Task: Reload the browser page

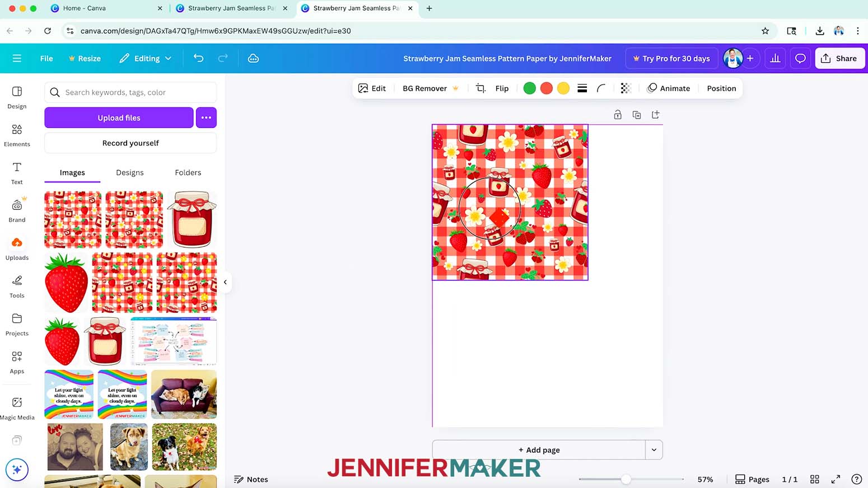Action: click(x=48, y=31)
